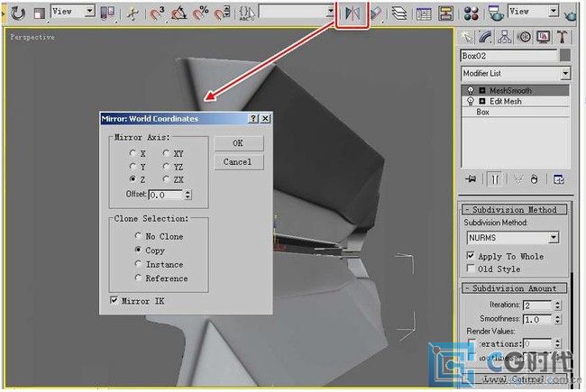Viewport: 586px width, 392px height.
Task: Toggle the Percent Snap icon
Action: pyautogui.click(x=200, y=14)
